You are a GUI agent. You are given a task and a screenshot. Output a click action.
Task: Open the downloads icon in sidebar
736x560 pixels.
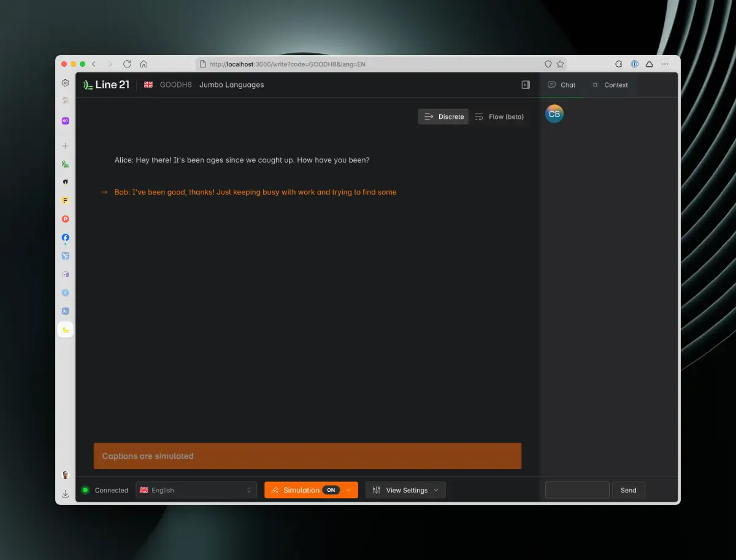(x=66, y=494)
